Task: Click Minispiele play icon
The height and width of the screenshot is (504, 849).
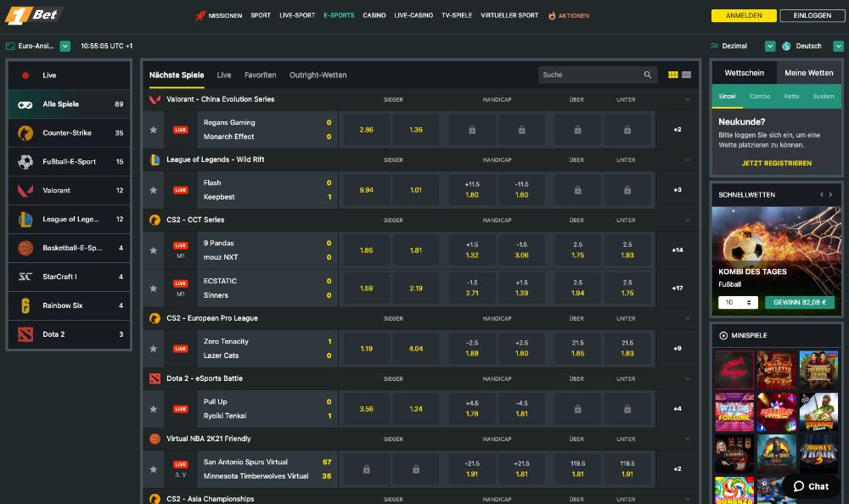Action: (x=723, y=335)
